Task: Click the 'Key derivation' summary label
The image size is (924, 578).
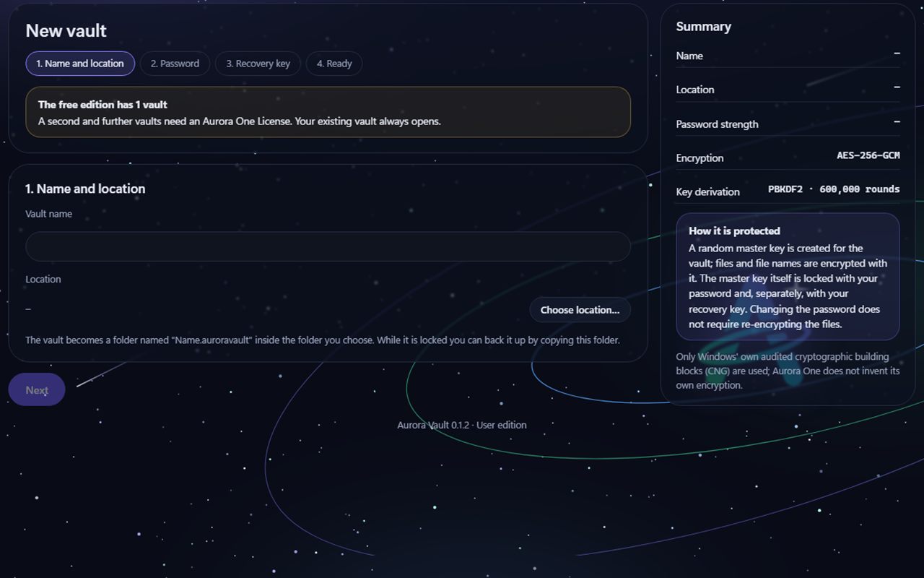Action: pos(707,192)
